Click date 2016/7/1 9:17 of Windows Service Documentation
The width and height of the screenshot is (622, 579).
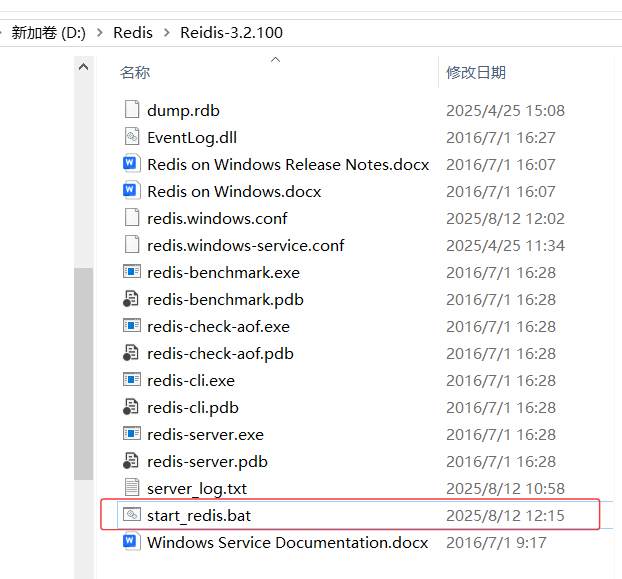click(496, 542)
